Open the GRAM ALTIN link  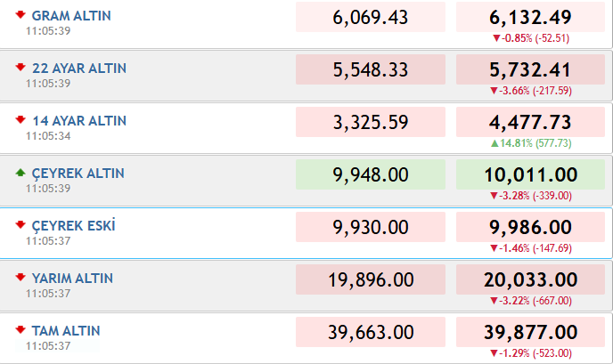[x=71, y=16]
